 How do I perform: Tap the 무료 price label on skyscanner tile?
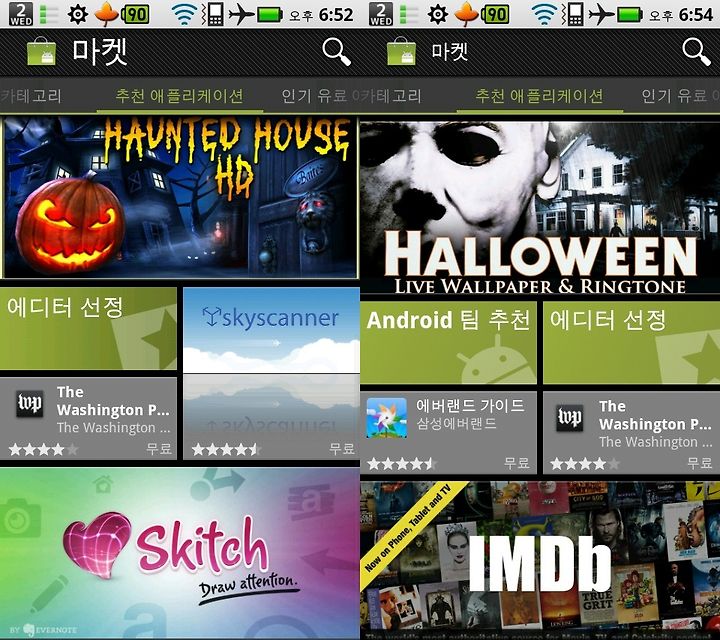(x=342, y=448)
